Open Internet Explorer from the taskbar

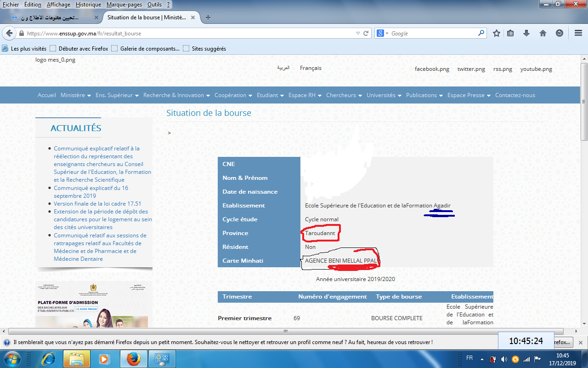[x=48, y=358]
